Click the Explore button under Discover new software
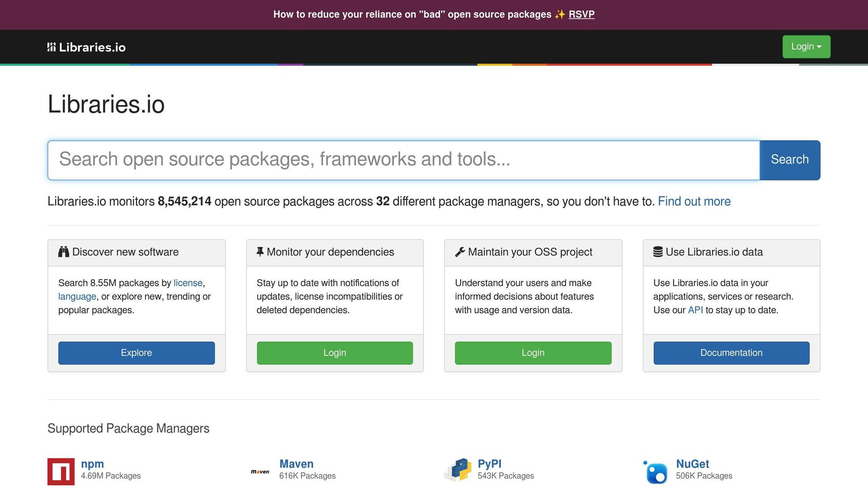 coord(136,352)
